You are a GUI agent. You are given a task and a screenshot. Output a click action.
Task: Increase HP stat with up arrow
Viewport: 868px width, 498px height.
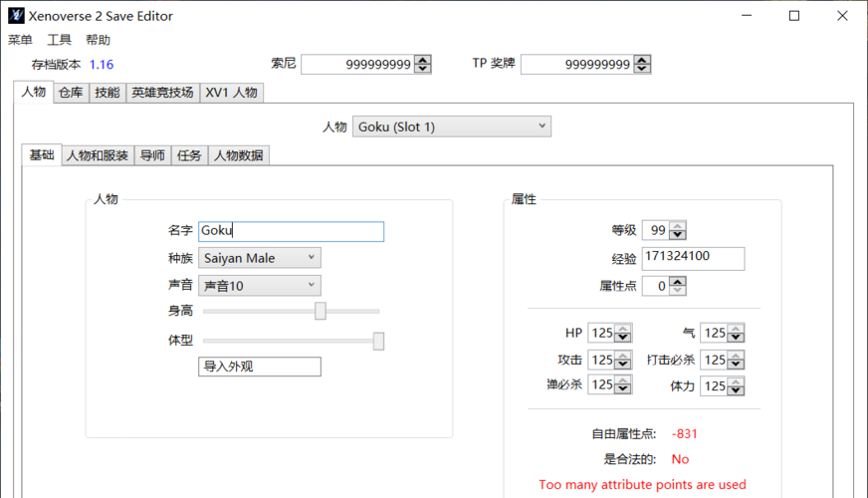click(x=623, y=328)
